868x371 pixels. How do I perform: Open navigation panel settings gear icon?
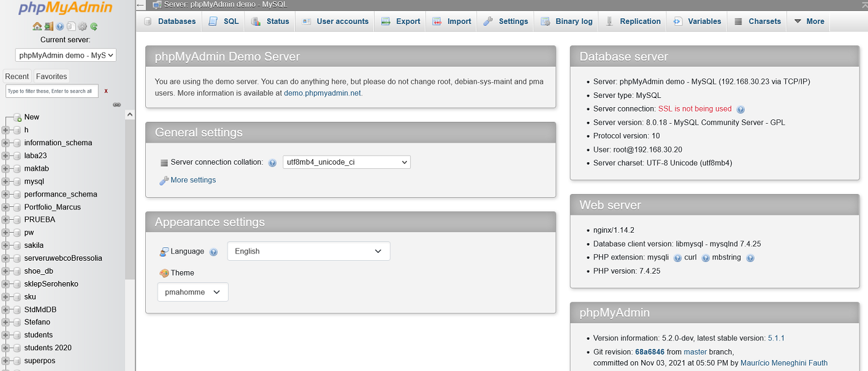click(82, 26)
